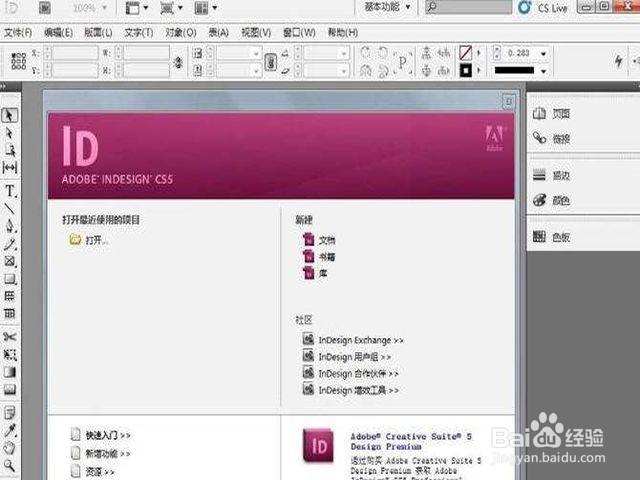Open the View Options dropdown
This screenshot has height=480, width=640.
coord(136,8)
